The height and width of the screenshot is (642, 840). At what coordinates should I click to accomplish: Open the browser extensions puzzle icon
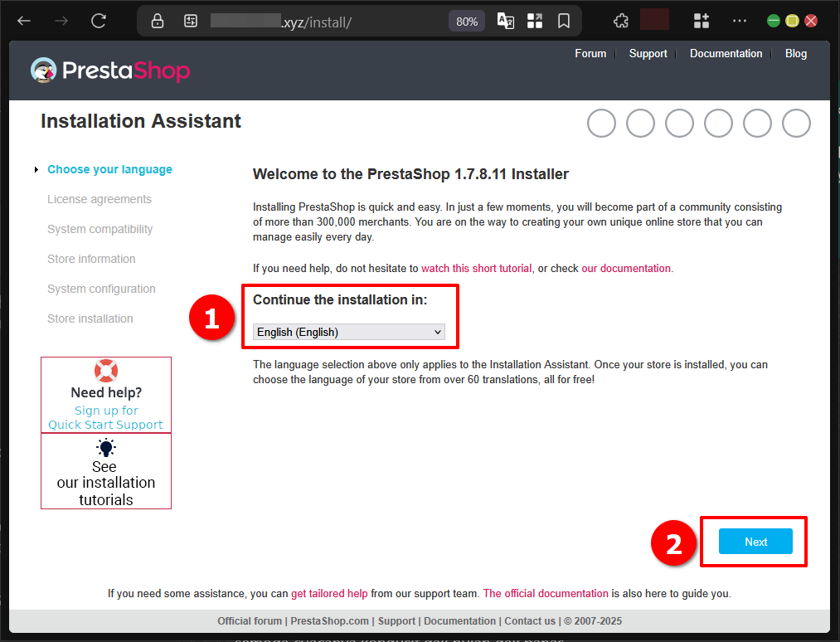point(620,22)
